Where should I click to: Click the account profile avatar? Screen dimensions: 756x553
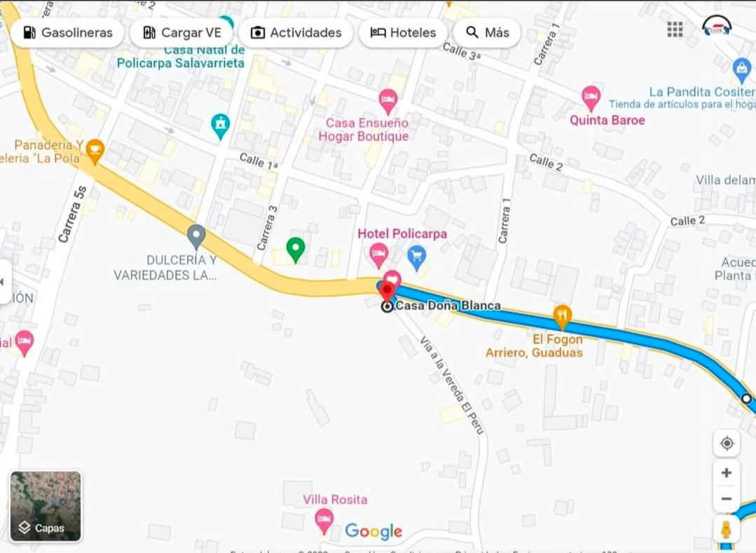(x=717, y=27)
